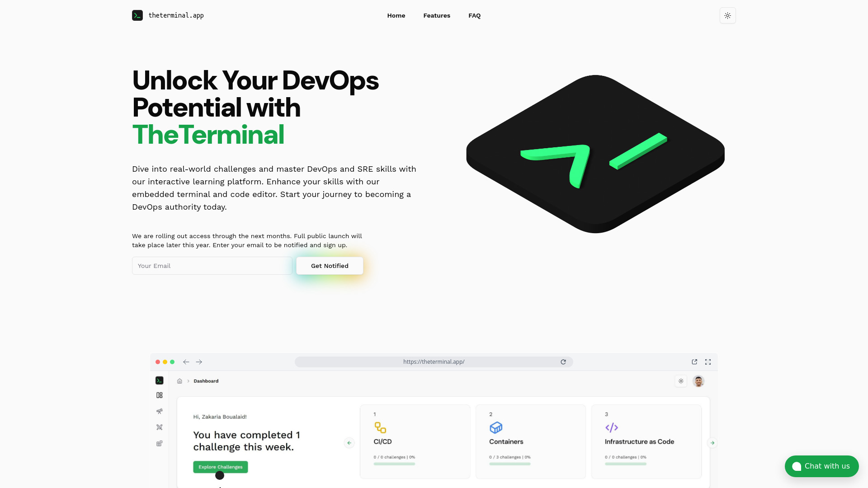Viewport: 868px width, 488px height.
Task: Click the right navigation arrow on dashboard
Action: click(712, 443)
